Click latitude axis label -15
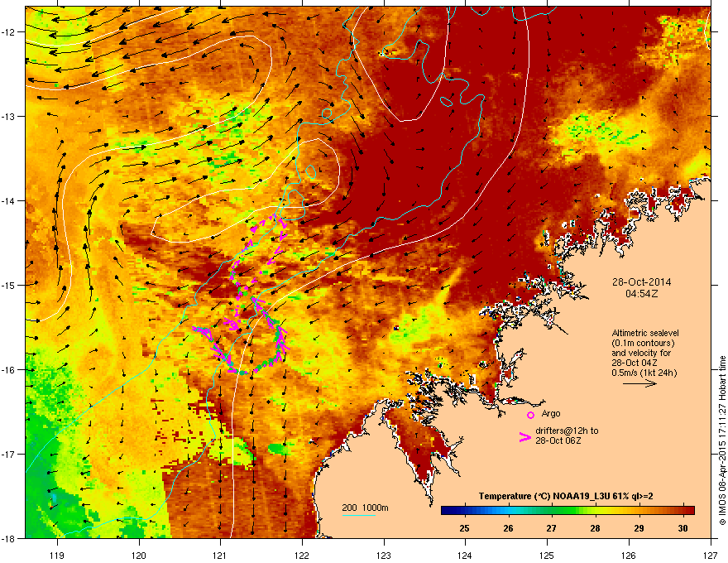 point(8,285)
